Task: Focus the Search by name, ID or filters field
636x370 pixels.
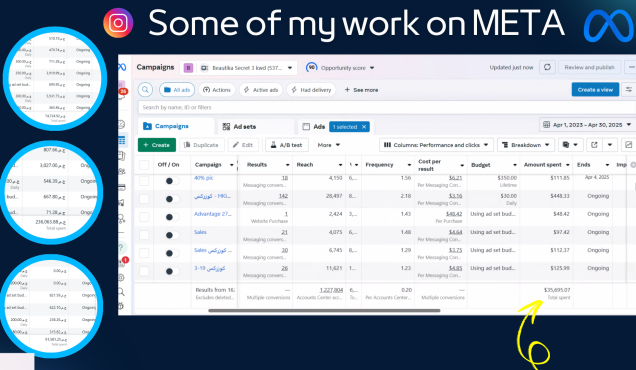Action: point(387,108)
